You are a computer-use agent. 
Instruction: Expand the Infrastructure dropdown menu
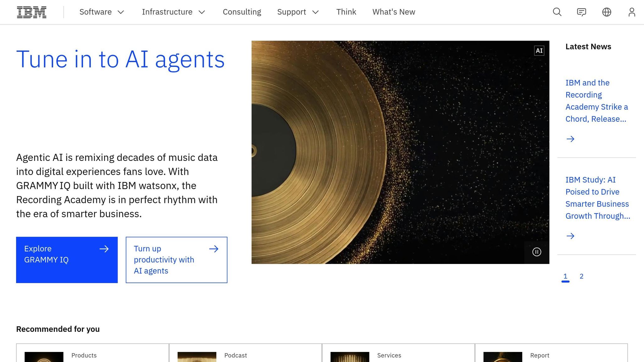173,12
